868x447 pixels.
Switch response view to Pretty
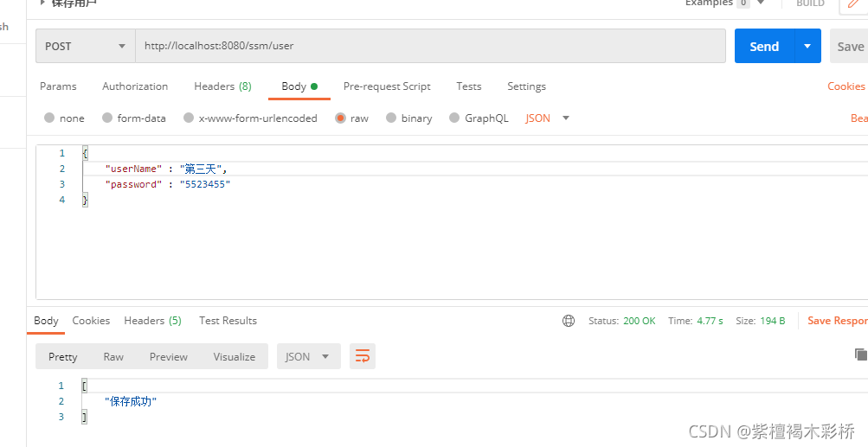click(x=62, y=357)
